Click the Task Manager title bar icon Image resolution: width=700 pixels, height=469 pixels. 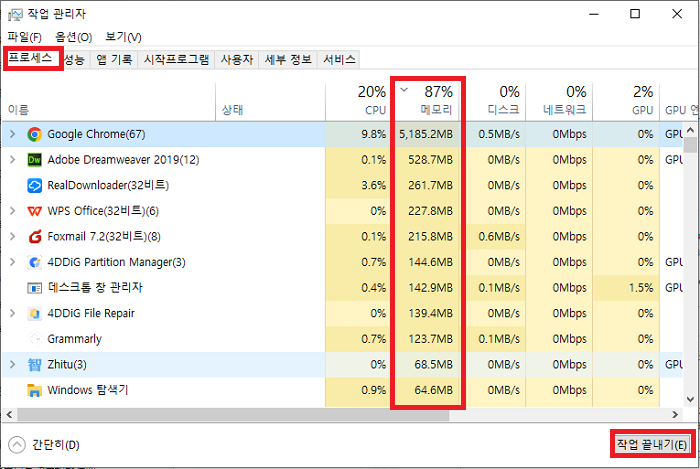coord(15,15)
